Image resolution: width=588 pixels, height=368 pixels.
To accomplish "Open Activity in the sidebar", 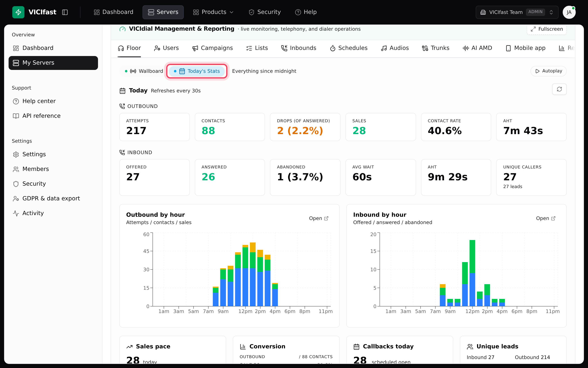I will click(x=53, y=213).
